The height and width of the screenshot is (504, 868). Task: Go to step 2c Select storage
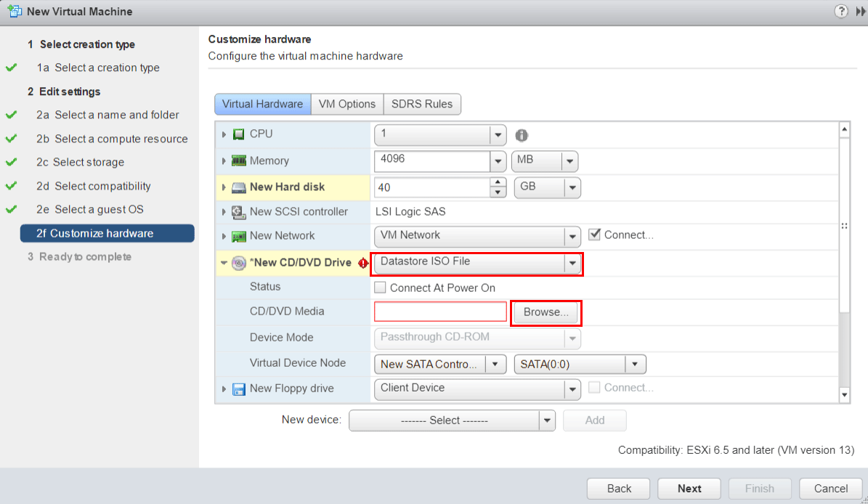click(81, 162)
